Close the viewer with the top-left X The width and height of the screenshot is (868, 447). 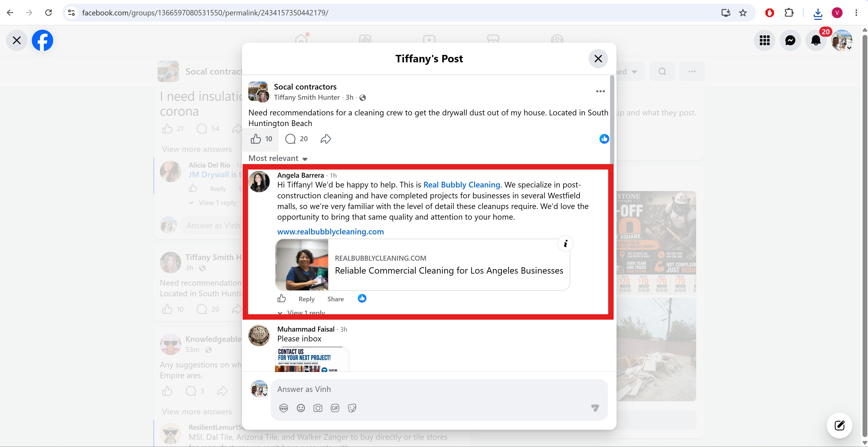click(17, 40)
